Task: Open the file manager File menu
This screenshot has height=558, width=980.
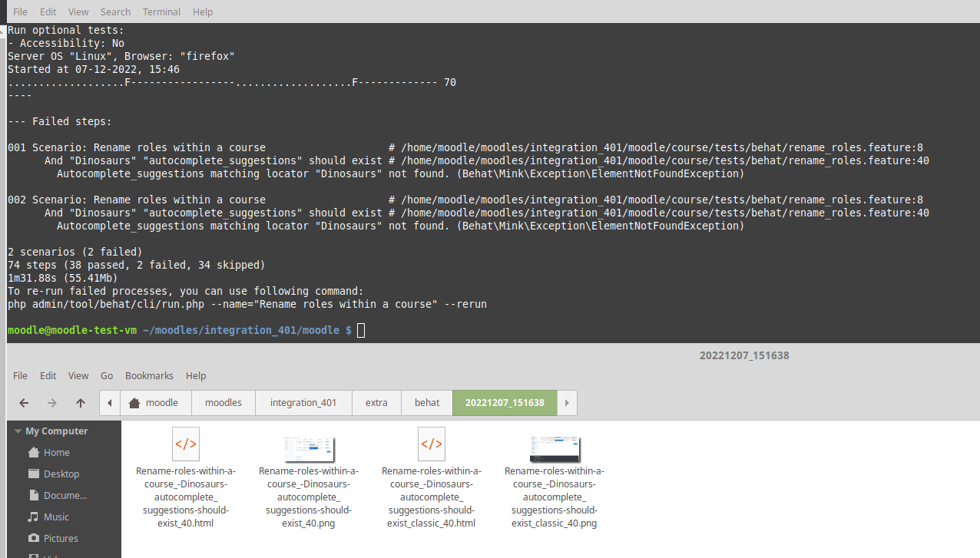Action: tap(20, 375)
